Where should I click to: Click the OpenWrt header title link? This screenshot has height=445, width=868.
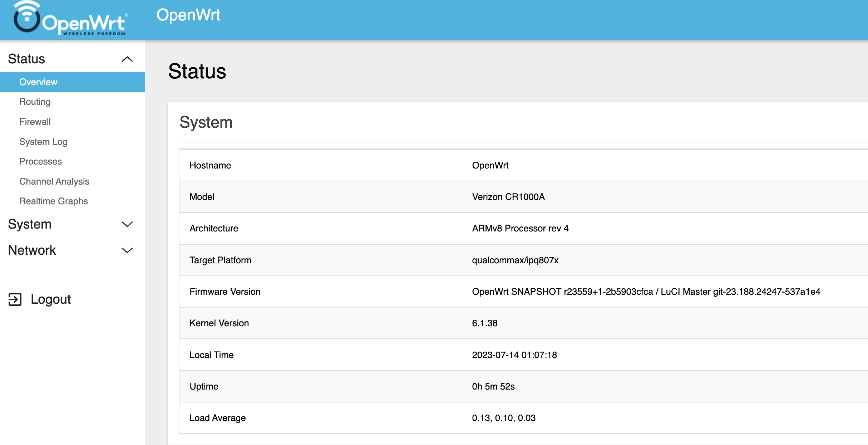click(188, 15)
